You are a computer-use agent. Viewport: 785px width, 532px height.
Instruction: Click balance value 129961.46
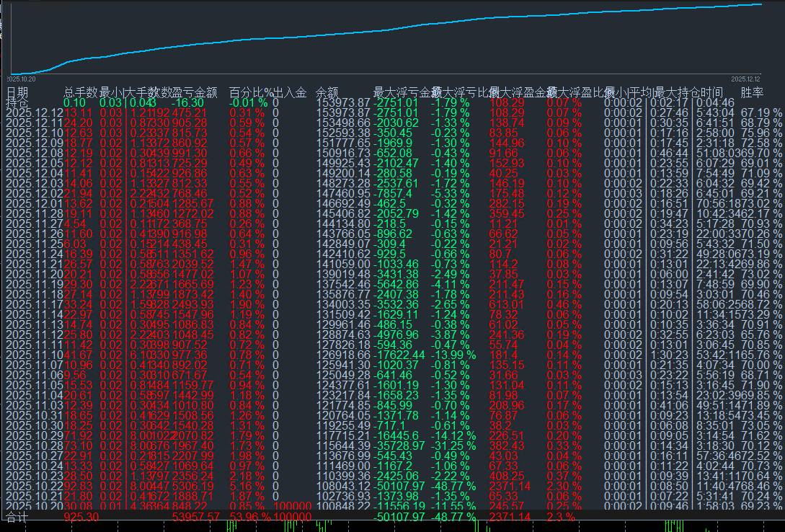point(343,325)
